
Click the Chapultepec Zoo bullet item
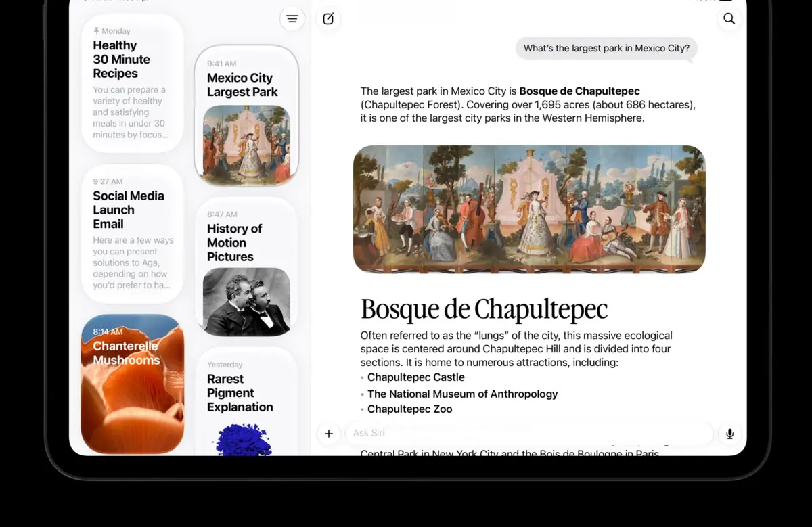[x=409, y=409]
